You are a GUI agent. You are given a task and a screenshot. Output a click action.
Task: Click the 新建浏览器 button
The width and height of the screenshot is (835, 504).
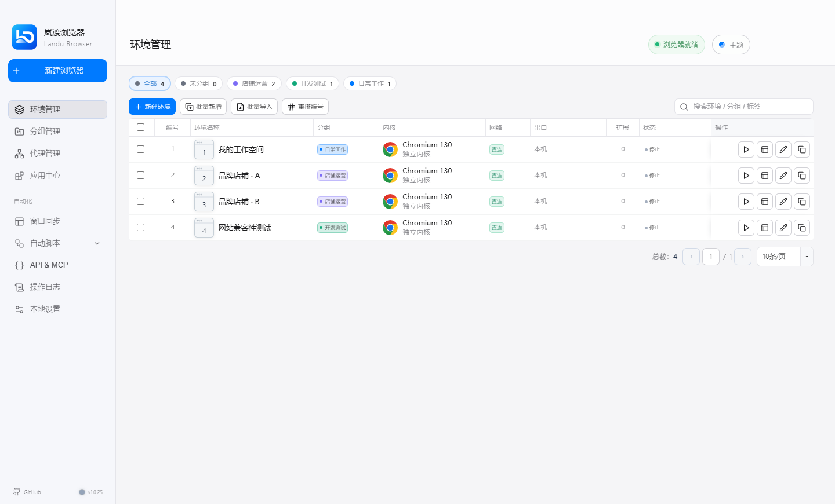(57, 71)
